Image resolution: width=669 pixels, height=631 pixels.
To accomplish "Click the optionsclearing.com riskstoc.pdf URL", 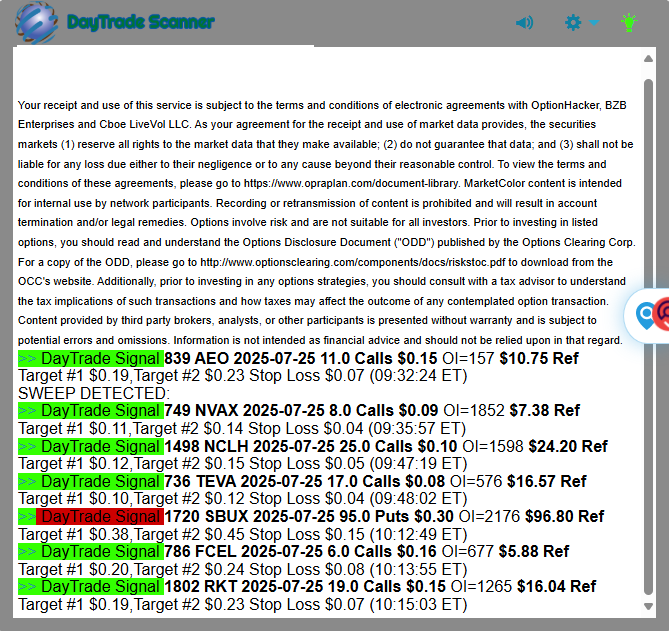I will (353, 262).
